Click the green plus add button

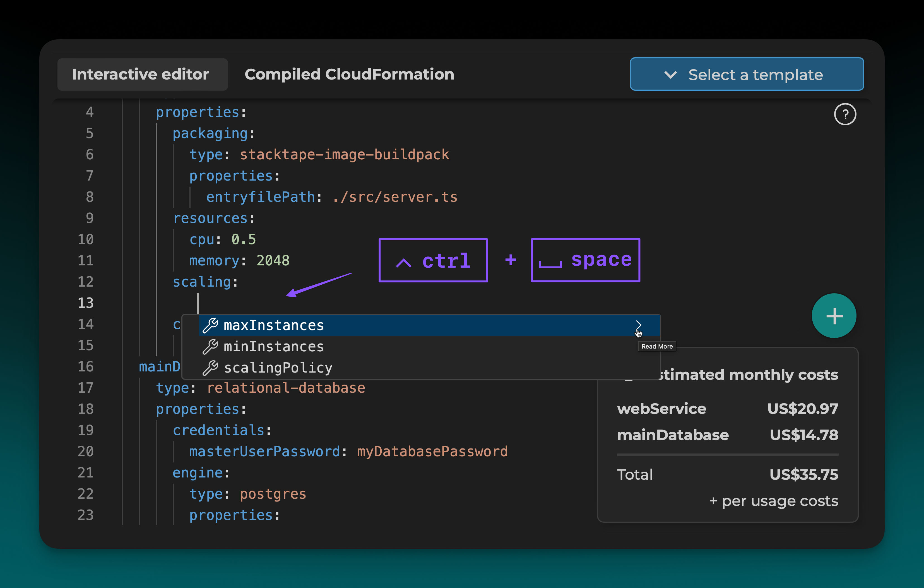tap(834, 316)
